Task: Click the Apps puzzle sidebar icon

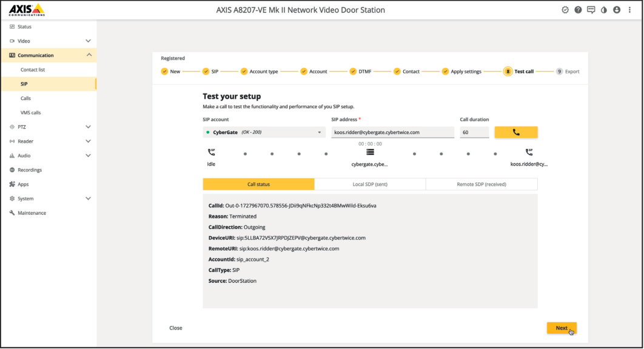Action: tap(12, 184)
